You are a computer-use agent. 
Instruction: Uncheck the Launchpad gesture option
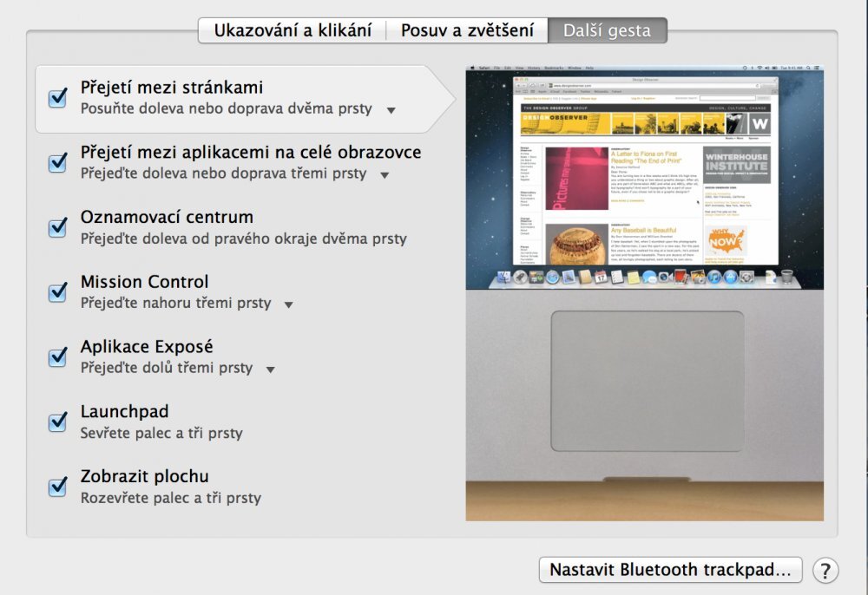[x=56, y=422]
